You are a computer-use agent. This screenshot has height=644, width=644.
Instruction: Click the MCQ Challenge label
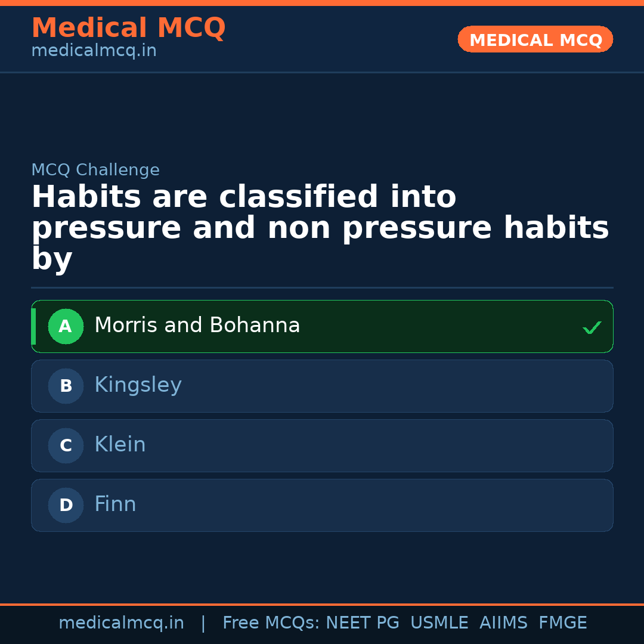coord(95,170)
